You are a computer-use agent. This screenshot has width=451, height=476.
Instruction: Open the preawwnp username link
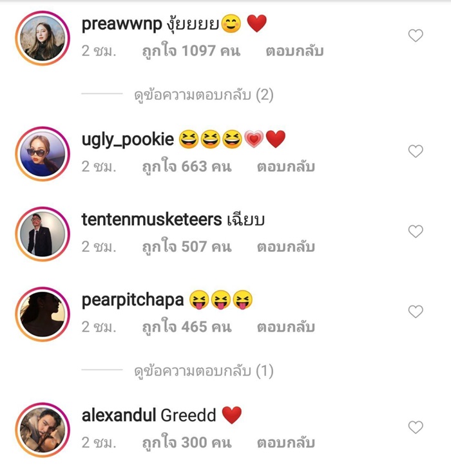[x=122, y=24]
